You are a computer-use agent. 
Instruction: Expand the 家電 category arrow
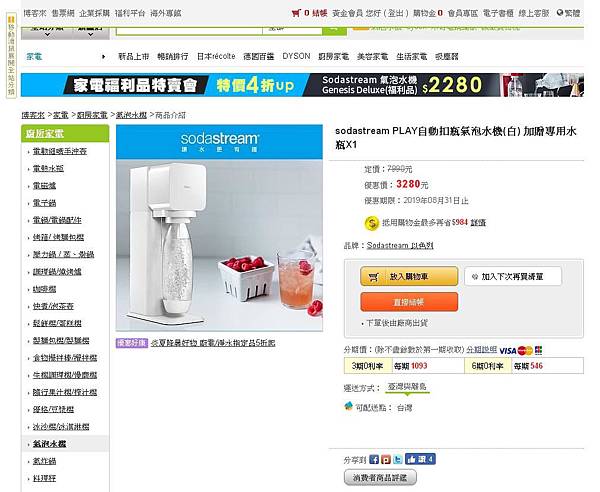pos(104,57)
